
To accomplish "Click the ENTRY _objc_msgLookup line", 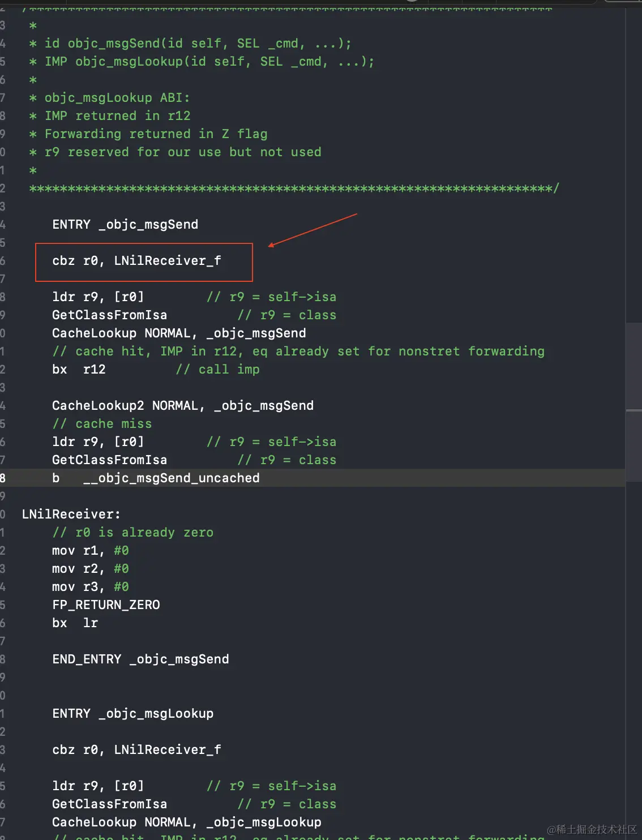I will (132, 714).
